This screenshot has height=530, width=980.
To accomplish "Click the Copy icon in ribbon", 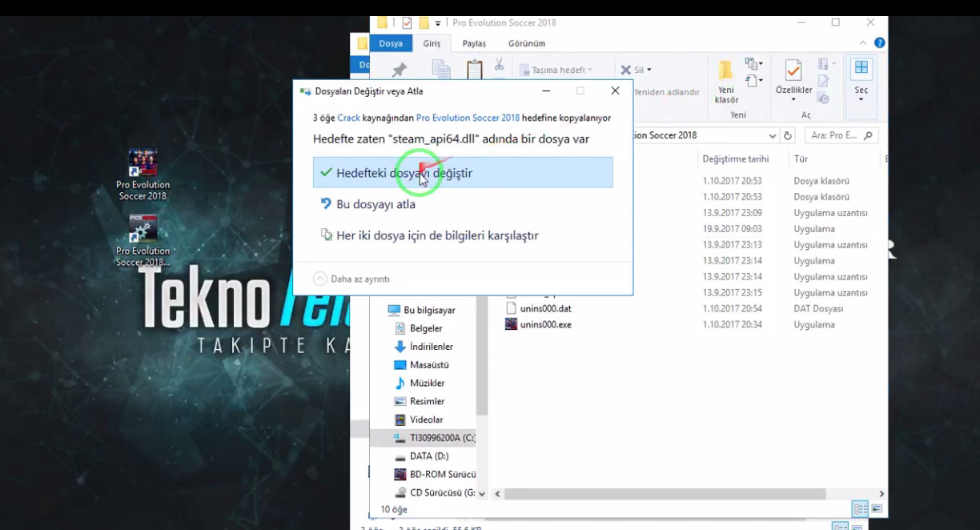I will [x=440, y=70].
